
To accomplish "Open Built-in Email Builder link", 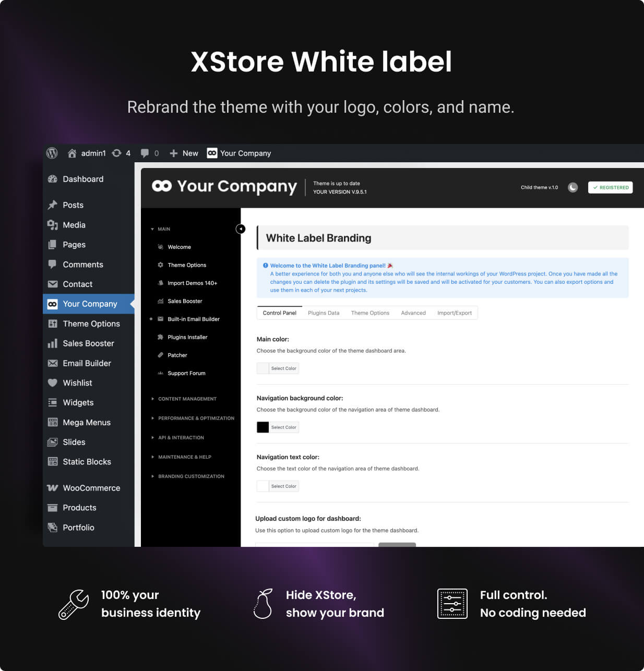I will click(x=194, y=319).
